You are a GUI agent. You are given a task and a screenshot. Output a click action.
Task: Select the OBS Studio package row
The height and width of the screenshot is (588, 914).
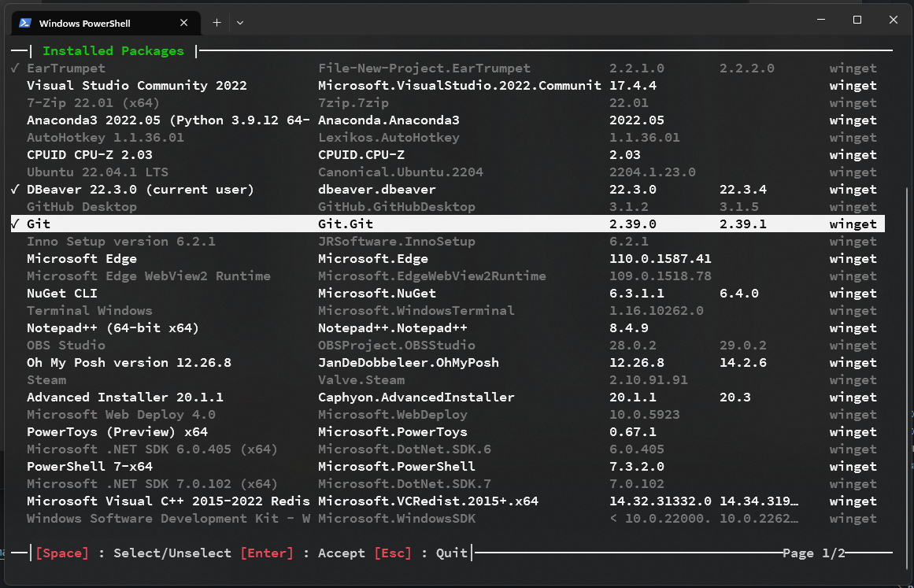(x=66, y=346)
